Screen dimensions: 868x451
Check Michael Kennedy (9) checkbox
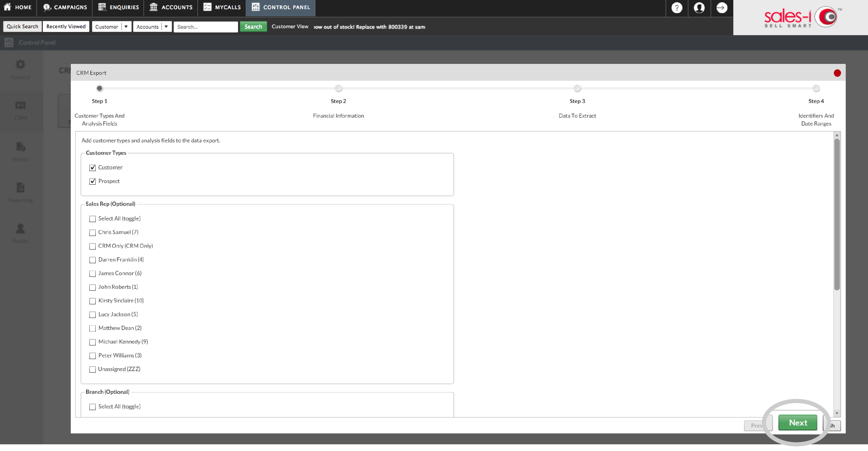click(x=92, y=342)
